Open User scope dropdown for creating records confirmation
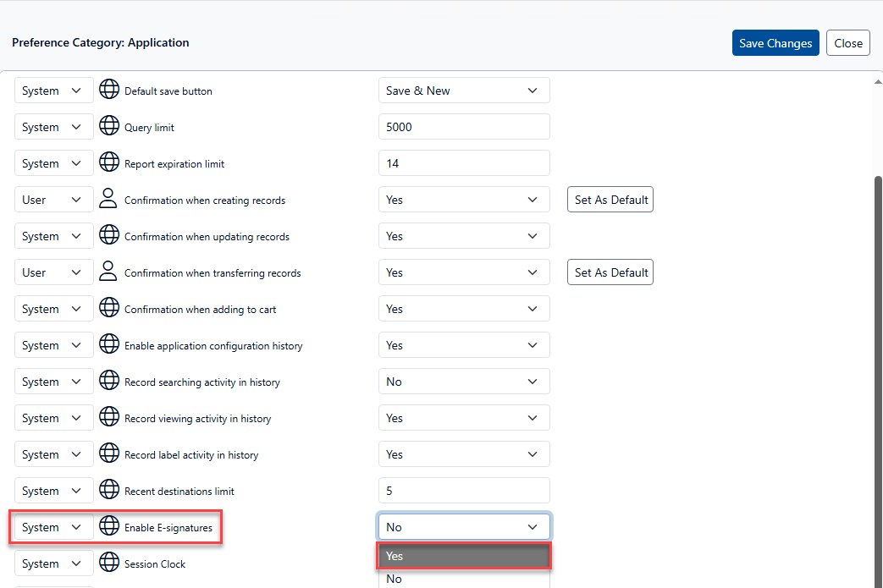Viewport: 883px width, 588px height. [x=54, y=200]
